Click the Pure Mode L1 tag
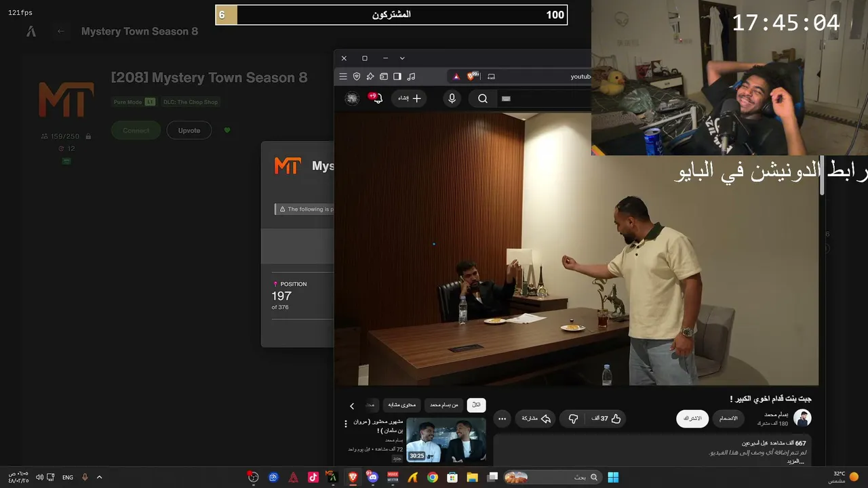The width and height of the screenshot is (868, 488). (134, 102)
